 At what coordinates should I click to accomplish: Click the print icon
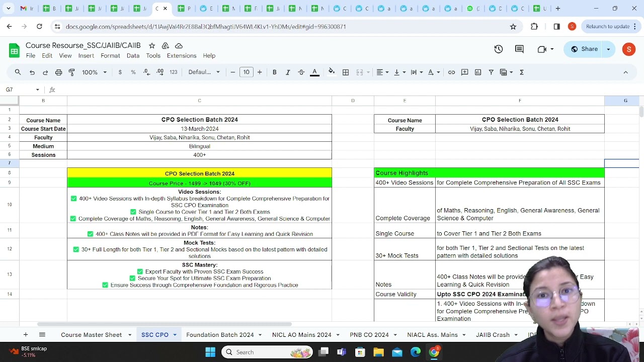click(x=59, y=72)
